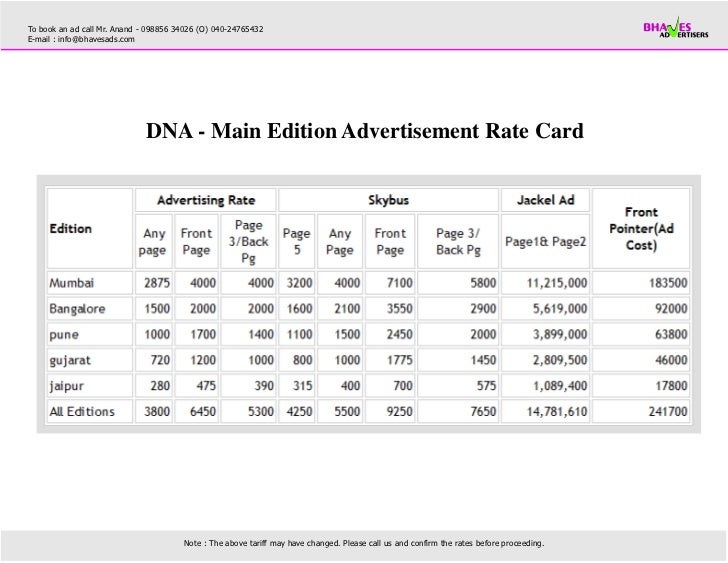Select the Front Pointer value 46000
This screenshot has width=728, height=563.
point(671,360)
